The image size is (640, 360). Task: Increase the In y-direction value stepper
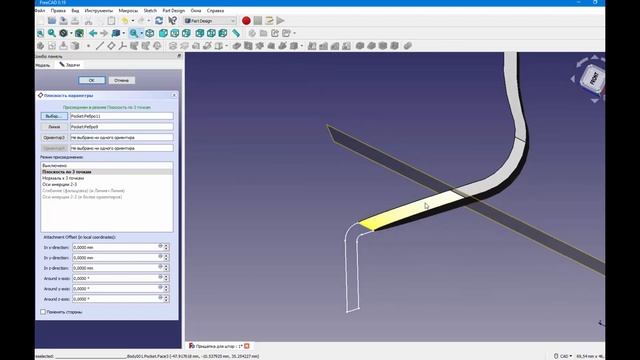coord(167,256)
